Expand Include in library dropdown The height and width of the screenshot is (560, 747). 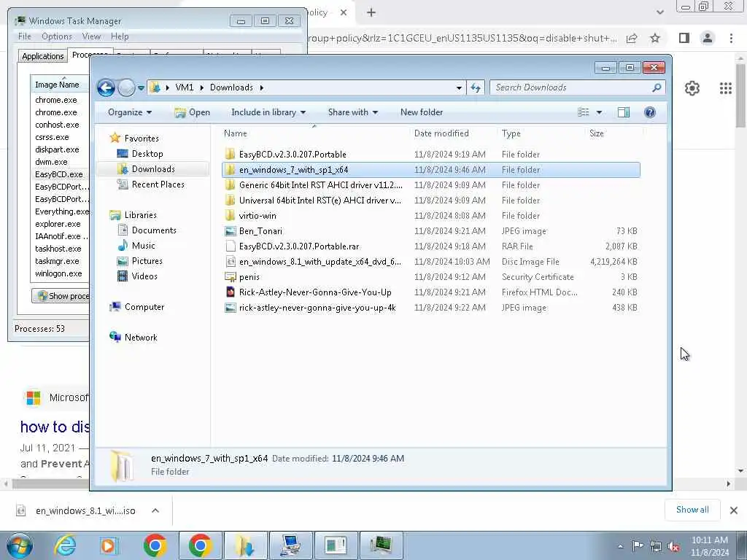point(268,112)
